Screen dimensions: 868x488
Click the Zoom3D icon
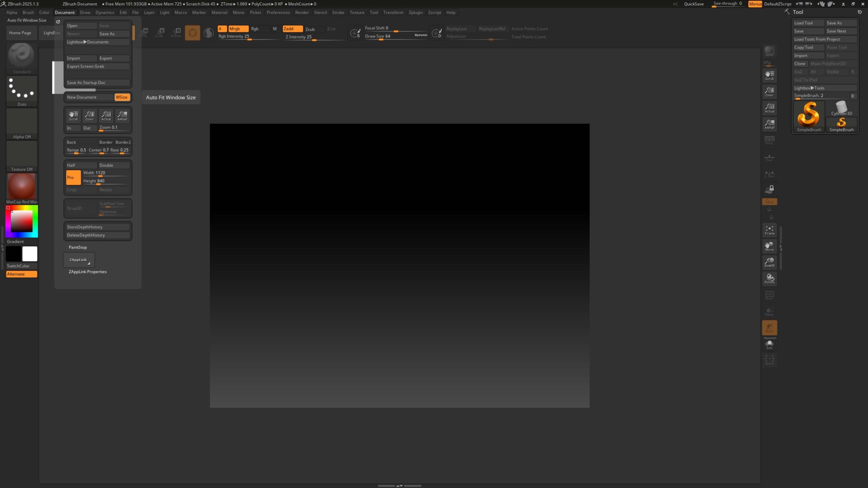769,262
